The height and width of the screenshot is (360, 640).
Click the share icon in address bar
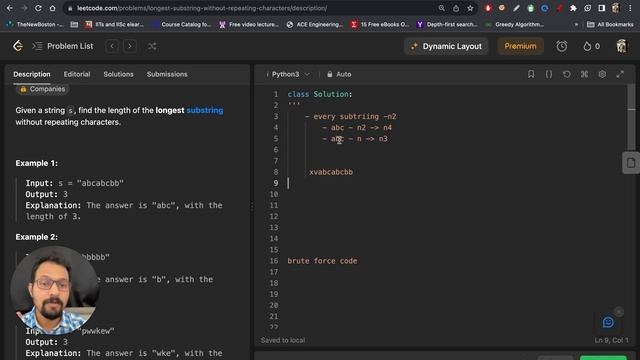click(456, 8)
